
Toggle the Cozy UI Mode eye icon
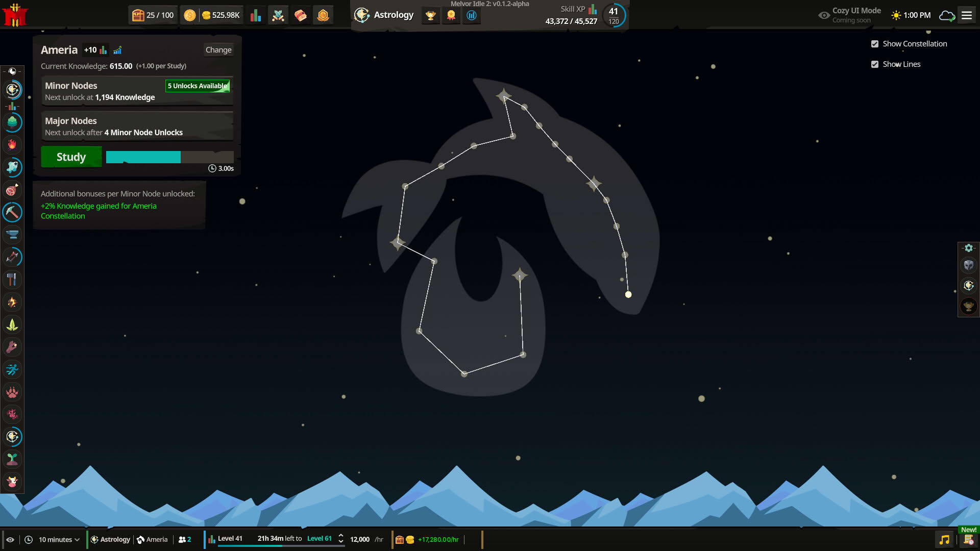click(x=824, y=15)
